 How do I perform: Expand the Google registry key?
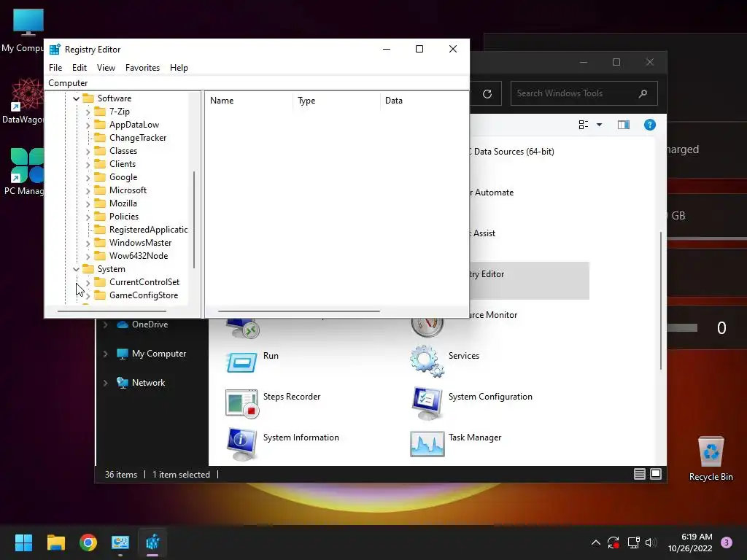click(x=88, y=178)
